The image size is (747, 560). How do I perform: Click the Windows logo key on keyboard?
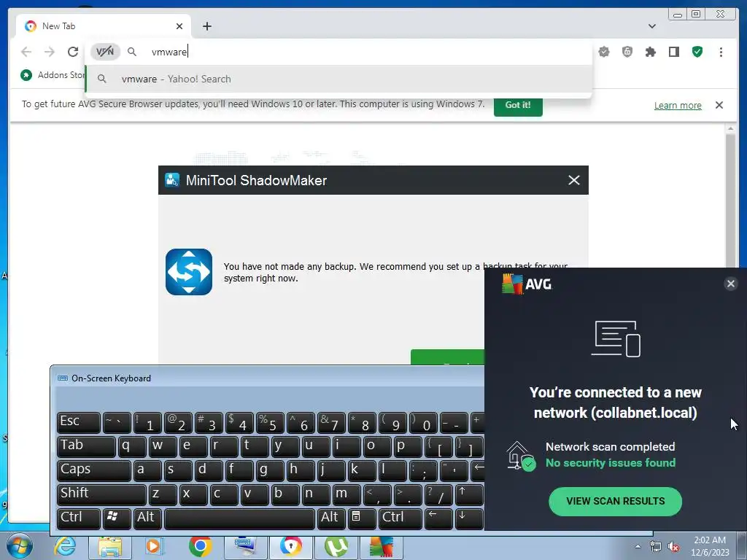click(x=117, y=518)
